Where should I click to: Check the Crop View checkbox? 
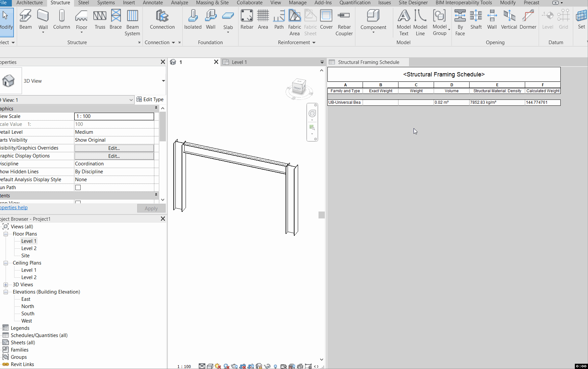[78, 203]
